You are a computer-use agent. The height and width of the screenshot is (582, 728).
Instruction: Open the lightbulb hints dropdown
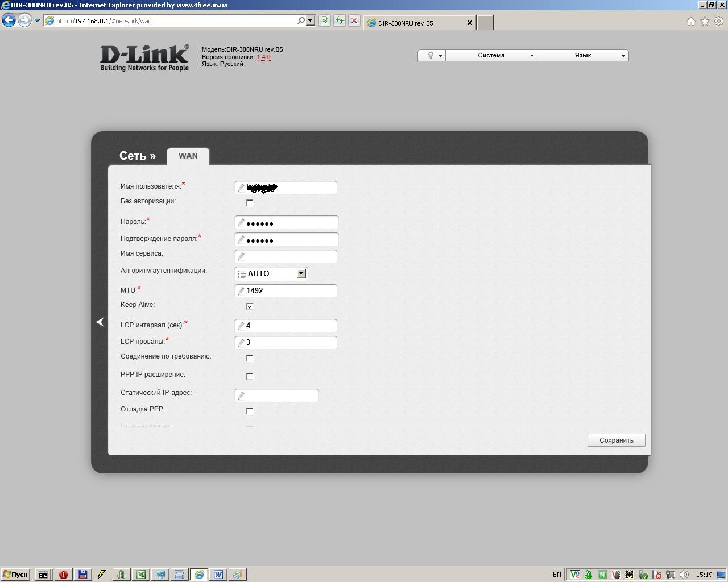pos(432,55)
